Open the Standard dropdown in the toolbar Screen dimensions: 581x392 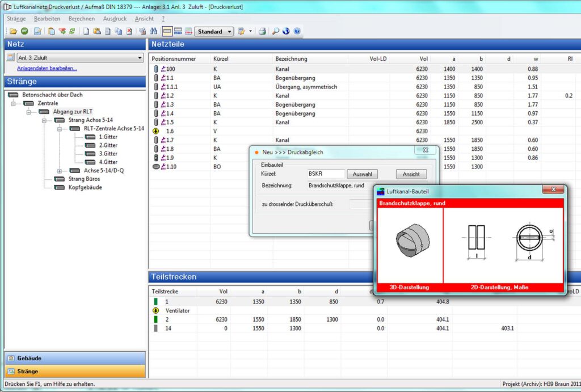(x=214, y=32)
